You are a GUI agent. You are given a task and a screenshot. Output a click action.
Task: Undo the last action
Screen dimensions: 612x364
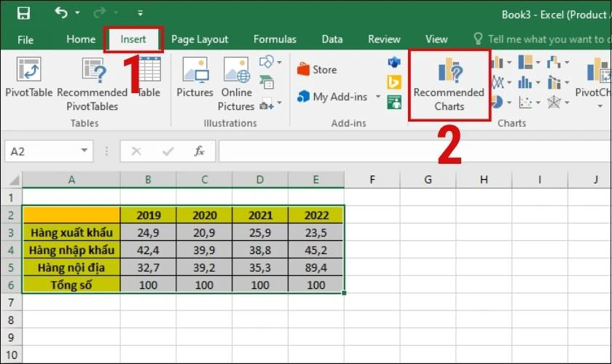61,13
